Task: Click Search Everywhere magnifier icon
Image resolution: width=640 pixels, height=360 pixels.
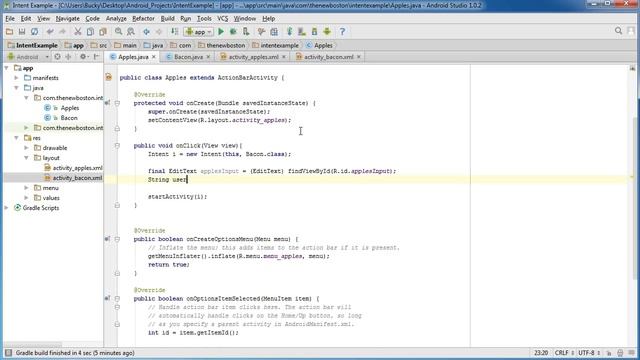Action: point(618,31)
